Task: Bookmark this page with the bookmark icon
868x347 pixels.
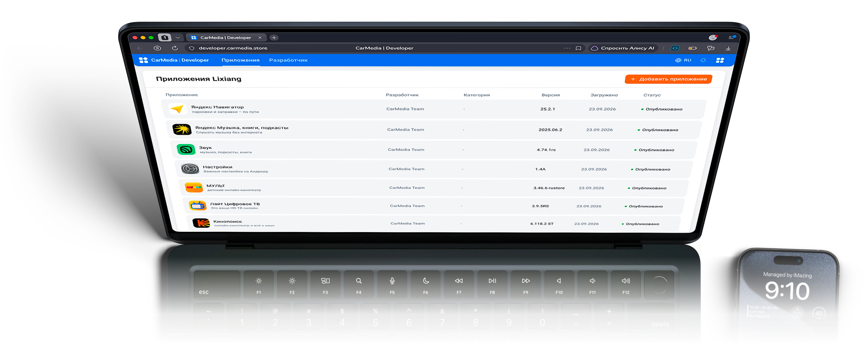Action: pos(578,48)
